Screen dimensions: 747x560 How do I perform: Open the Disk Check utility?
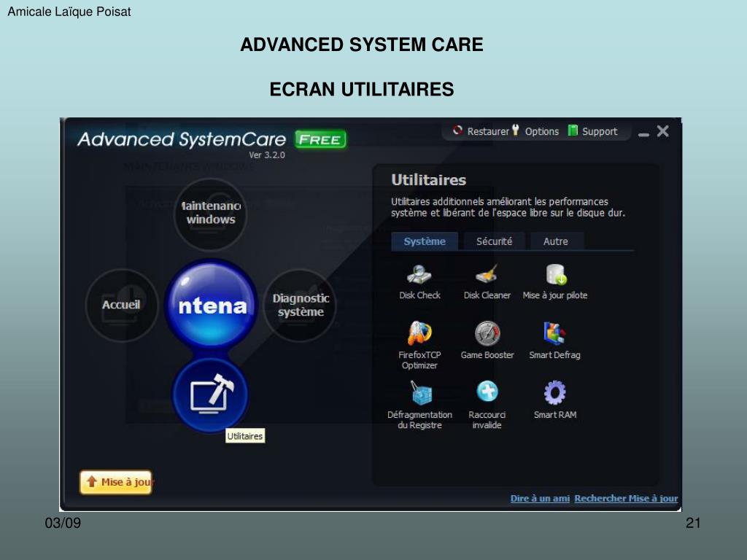click(419, 282)
